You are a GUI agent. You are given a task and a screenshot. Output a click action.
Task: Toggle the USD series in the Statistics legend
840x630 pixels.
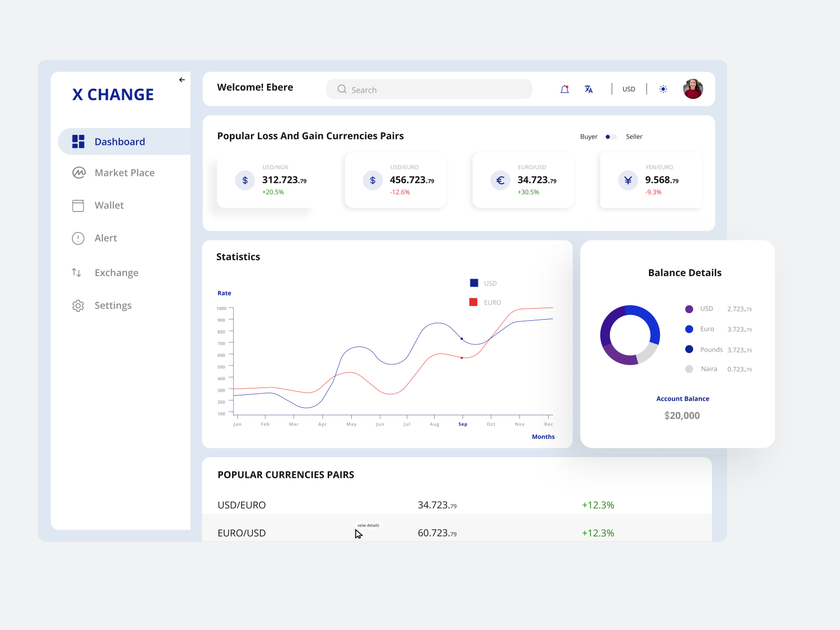click(x=475, y=282)
